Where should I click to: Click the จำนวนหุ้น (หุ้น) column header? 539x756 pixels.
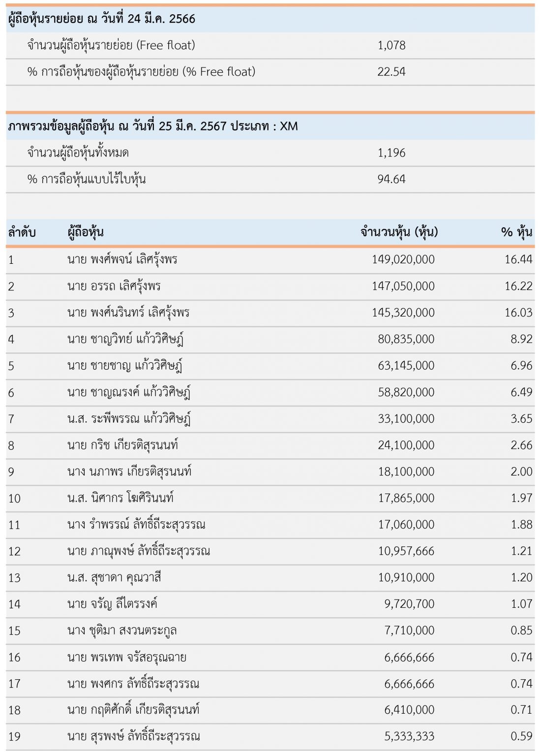[x=399, y=232]
